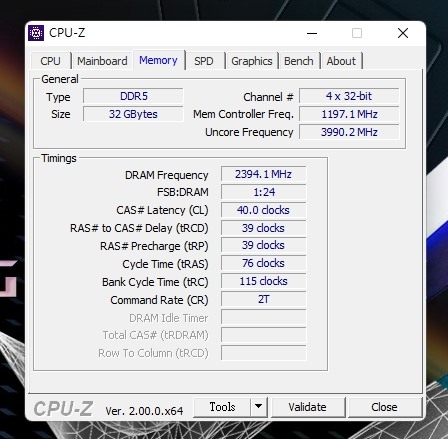Viewport: 448px width, 439px height.
Task: Click the 2394.1 MHz DRAM Frequency value
Action: [x=263, y=174]
